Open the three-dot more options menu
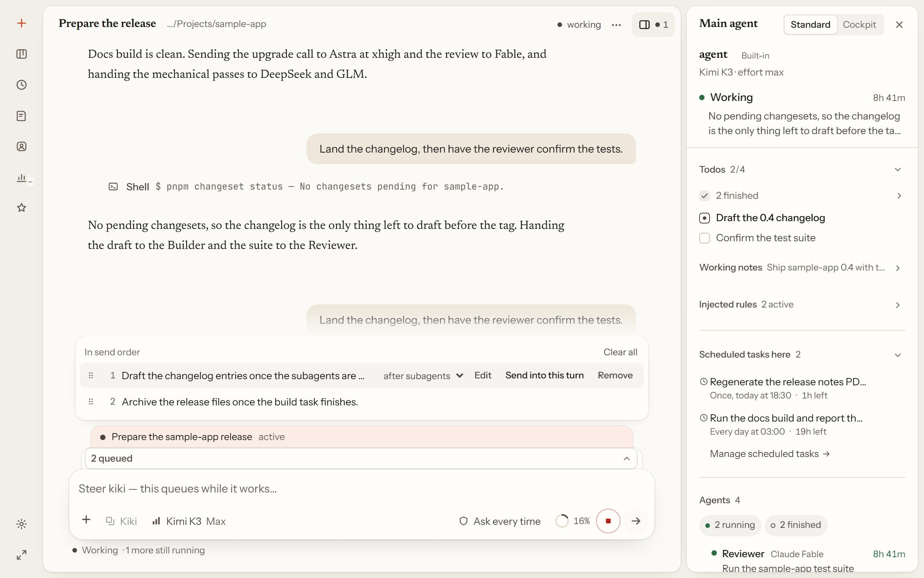Image resolution: width=924 pixels, height=578 pixels. click(616, 25)
